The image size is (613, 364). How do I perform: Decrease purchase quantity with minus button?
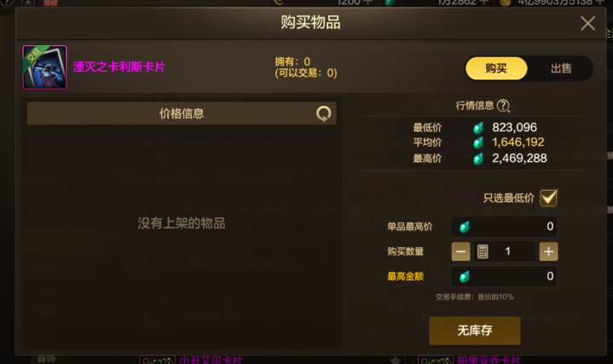460,251
